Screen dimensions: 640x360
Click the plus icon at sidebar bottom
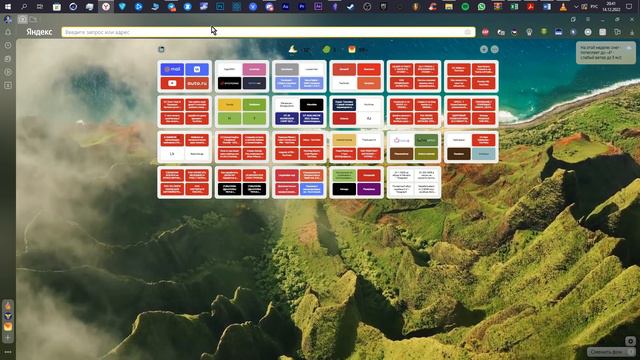coord(8,338)
